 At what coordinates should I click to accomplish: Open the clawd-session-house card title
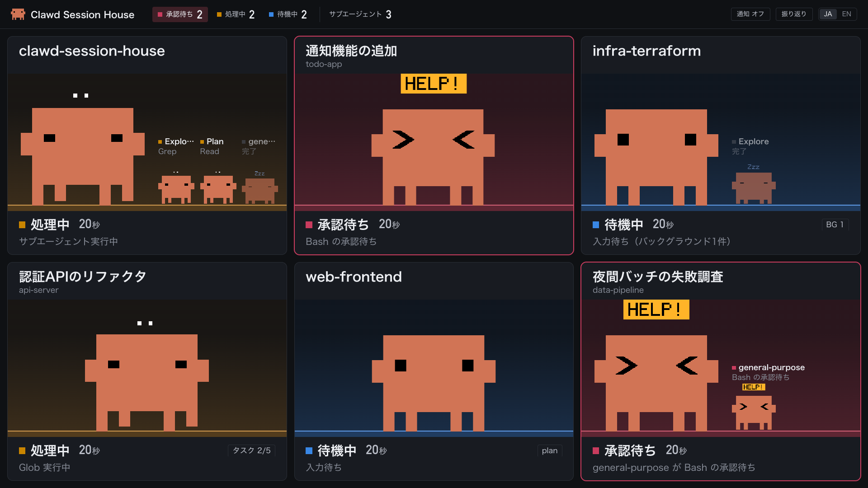[92, 51]
